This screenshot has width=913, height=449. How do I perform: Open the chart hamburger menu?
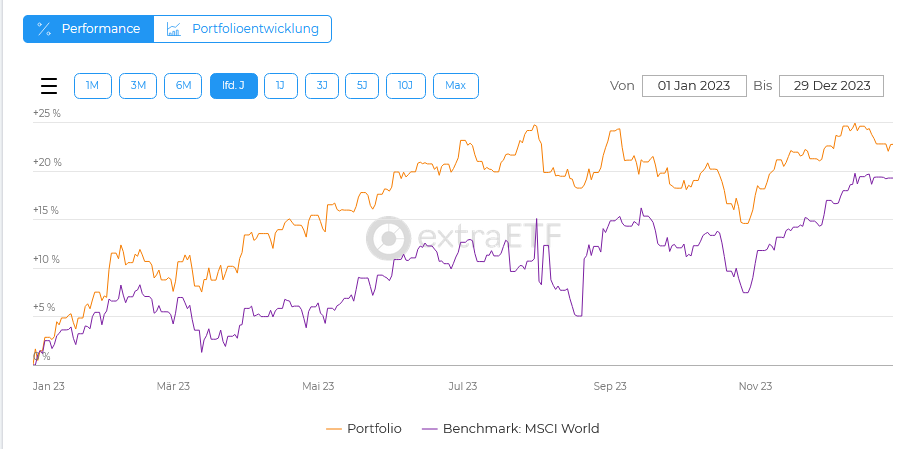[x=49, y=86]
